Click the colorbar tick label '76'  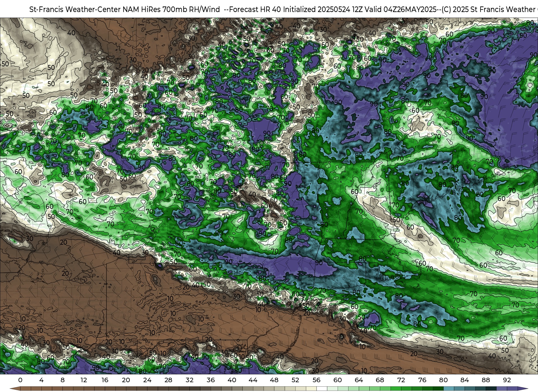422,380
